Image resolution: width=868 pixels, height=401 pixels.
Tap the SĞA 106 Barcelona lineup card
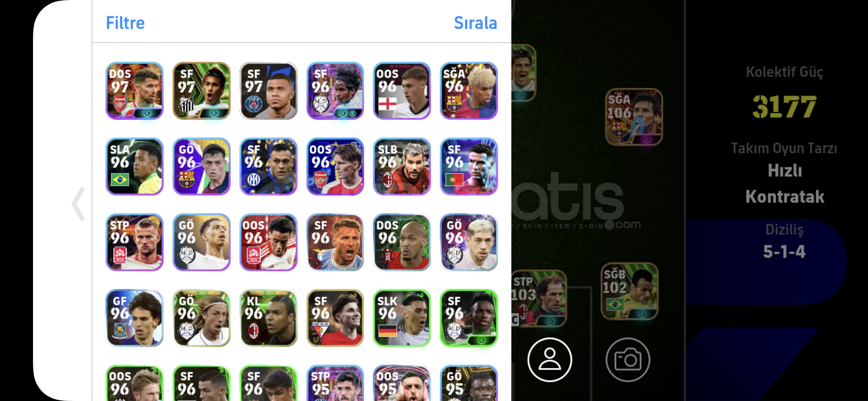pos(634,117)
